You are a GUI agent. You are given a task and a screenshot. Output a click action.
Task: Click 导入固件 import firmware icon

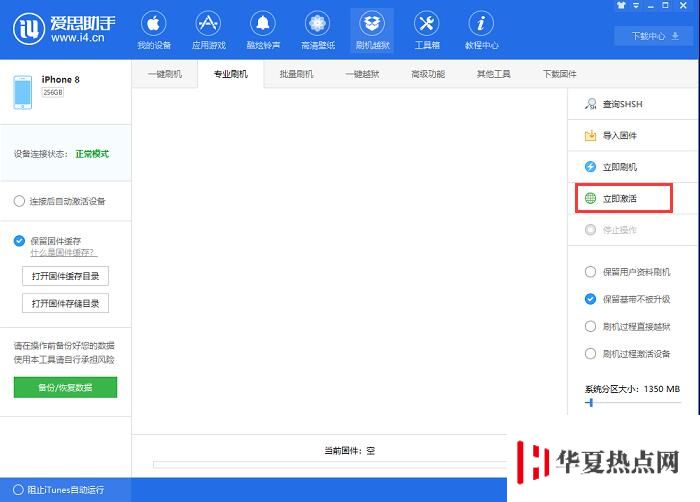pyautogui.click(x=590, y=135)
